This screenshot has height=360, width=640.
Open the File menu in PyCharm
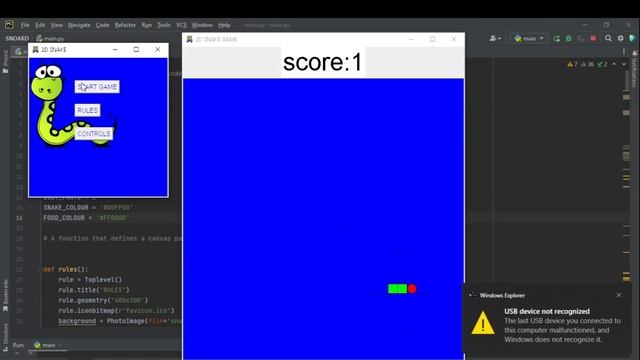[x=25, y=25]
